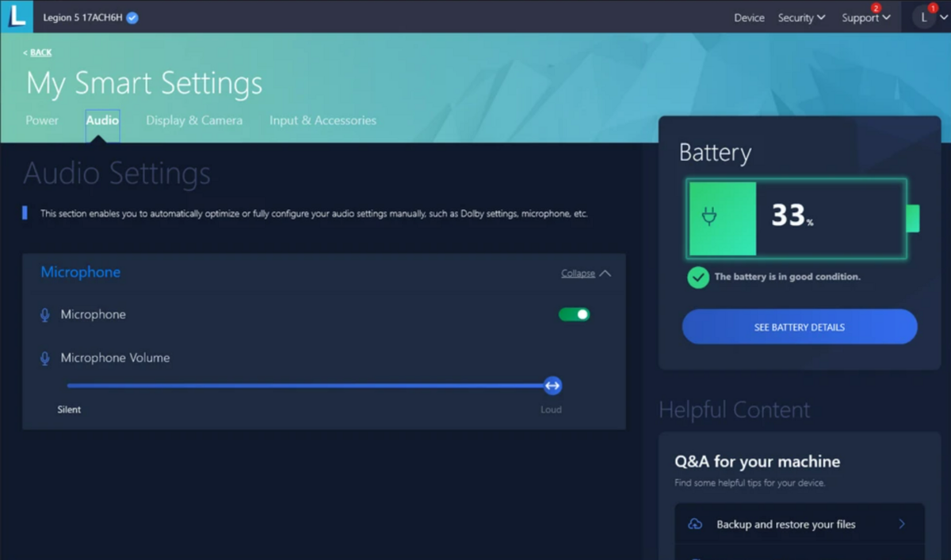Open the Security dropdown menu
The height and width of the screenshot is (560, 951).
click(x=801, y=17)
